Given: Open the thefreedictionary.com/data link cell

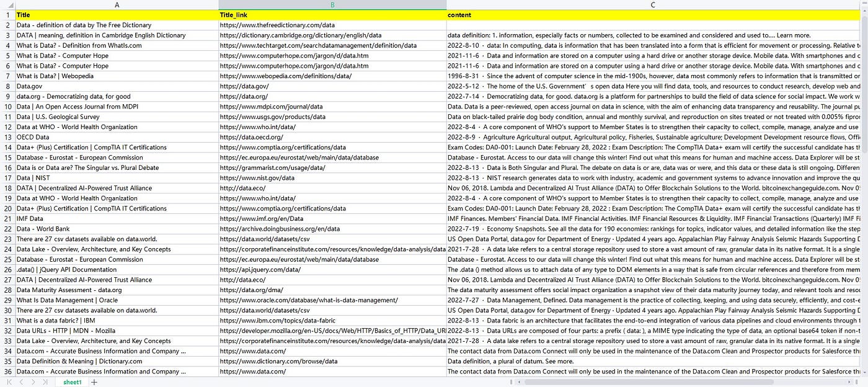Looking at the screenshot, I should point(332,25).
